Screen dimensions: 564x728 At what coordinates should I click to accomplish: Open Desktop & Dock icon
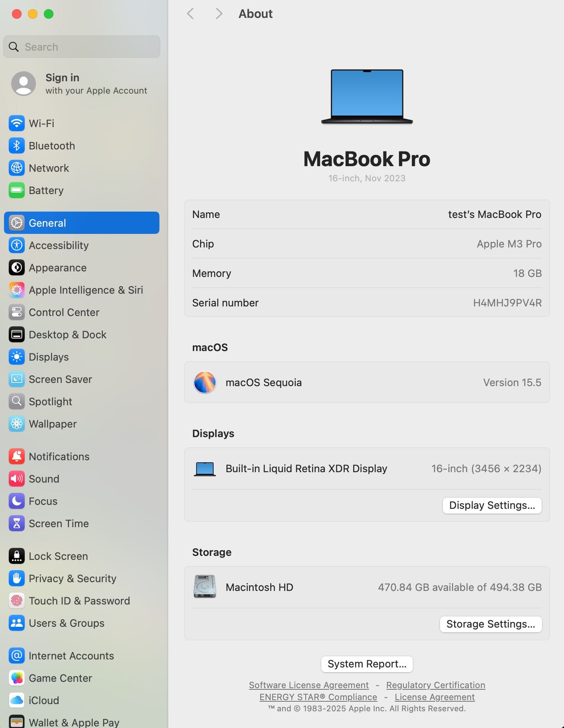(17, 334)
